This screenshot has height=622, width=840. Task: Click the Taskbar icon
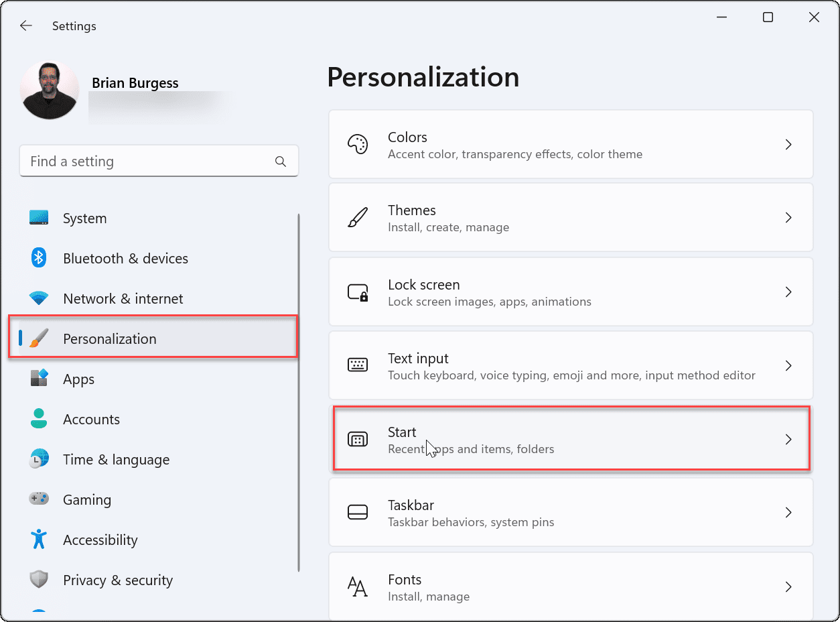point(358,513)
